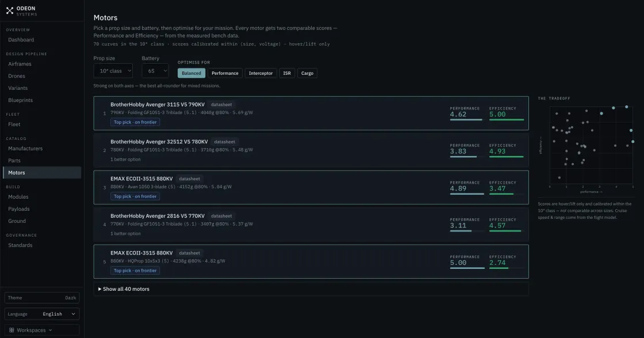This screenshot has height=338, width=644.
Task: Expand the Workspaces menu
Action: click(x=42, y=330)
